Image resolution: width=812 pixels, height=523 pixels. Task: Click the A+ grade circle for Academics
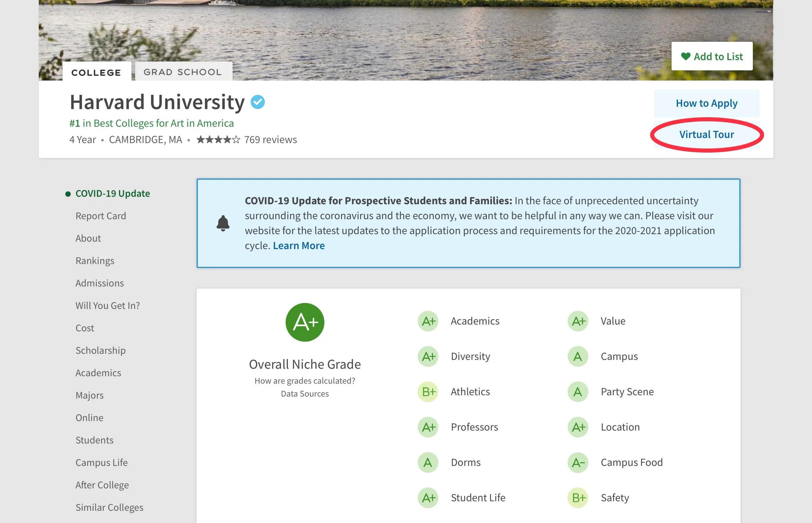(428, 321)
